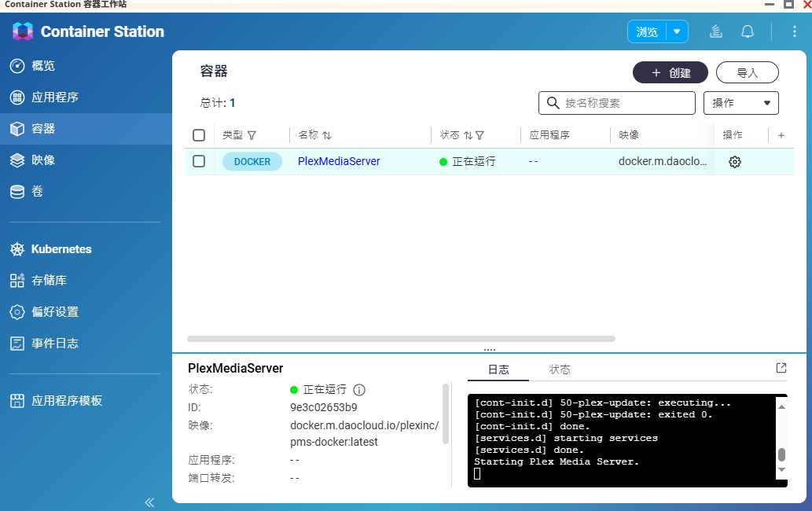This screenshot has width=812, height=511.
Task: Open the 类型 column filter icon
Action: [x=252, y=136]
